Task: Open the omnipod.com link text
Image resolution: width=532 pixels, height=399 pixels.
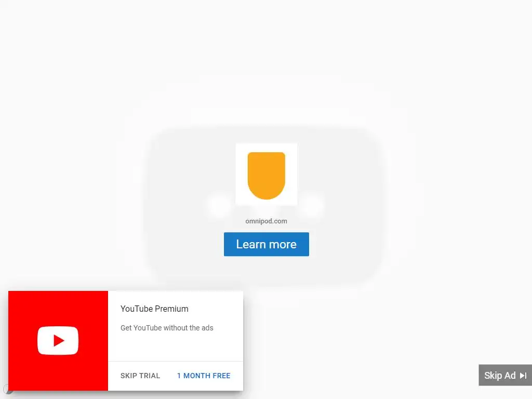Action: (267, 221)
